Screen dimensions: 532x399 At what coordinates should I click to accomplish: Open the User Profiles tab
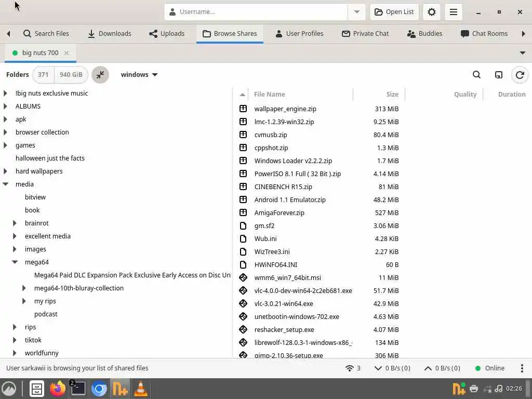tap(300, 34)
